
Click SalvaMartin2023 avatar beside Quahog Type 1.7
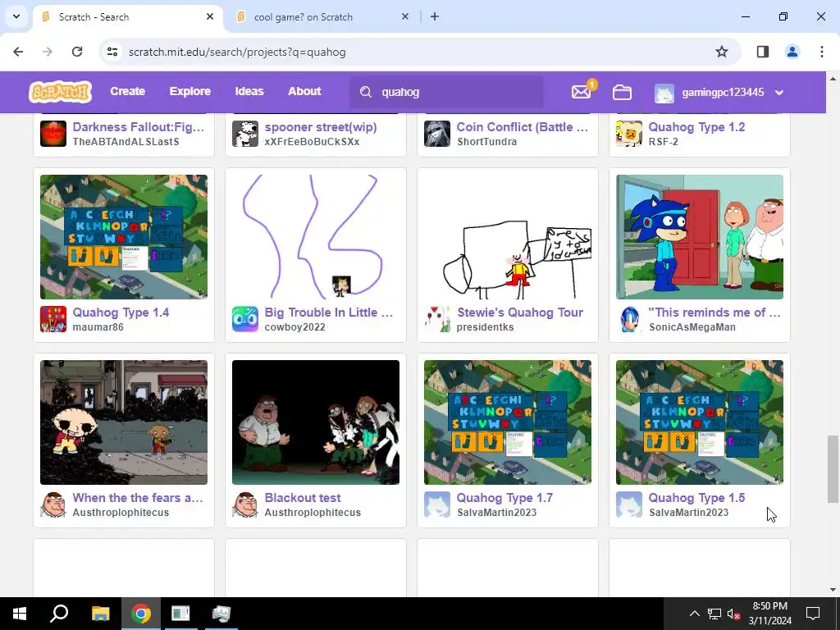[x=437, y=504]
